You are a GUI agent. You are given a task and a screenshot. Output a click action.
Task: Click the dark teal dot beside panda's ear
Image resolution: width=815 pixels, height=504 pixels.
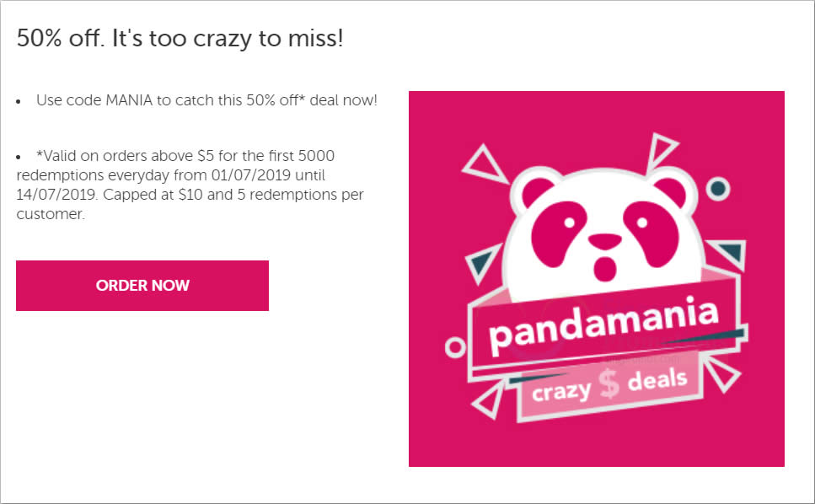718,189
